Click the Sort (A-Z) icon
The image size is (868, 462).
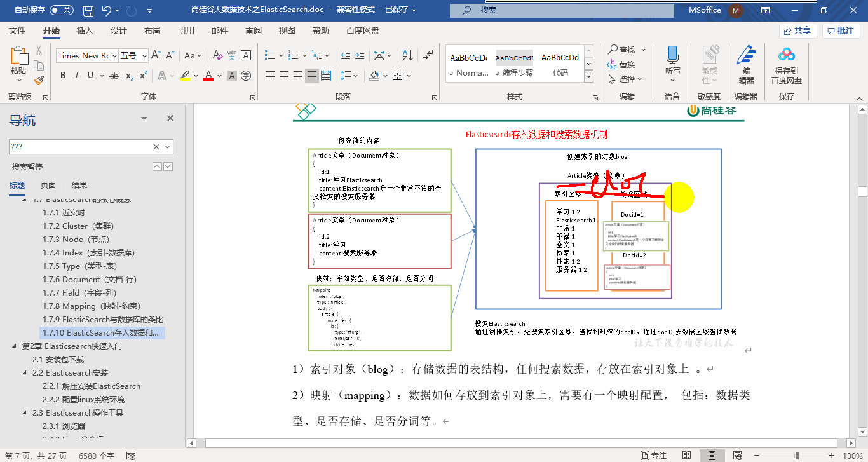pyautogui.click(x=407, y=55)
